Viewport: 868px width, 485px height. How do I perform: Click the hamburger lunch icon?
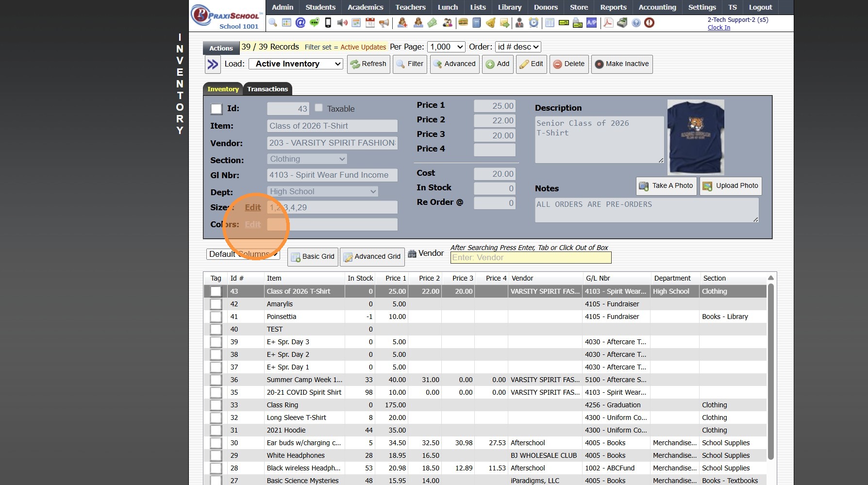coord(463,22)
